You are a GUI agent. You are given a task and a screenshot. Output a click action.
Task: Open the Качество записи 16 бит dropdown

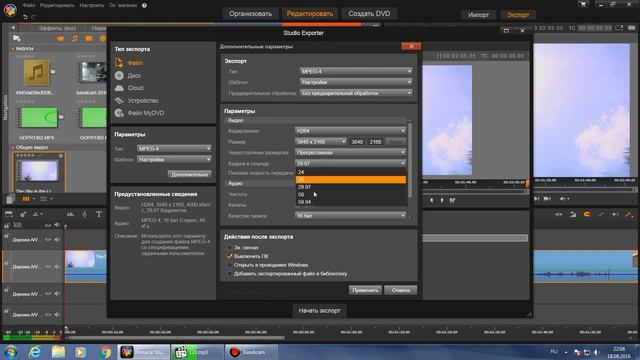coord(350,216)
